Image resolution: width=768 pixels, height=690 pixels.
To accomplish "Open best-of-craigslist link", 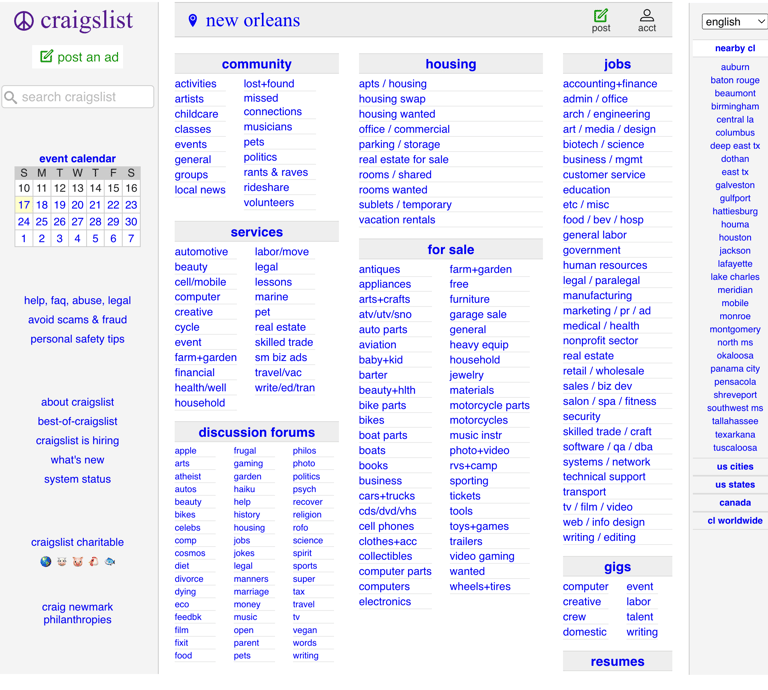I will pos(77,421).
